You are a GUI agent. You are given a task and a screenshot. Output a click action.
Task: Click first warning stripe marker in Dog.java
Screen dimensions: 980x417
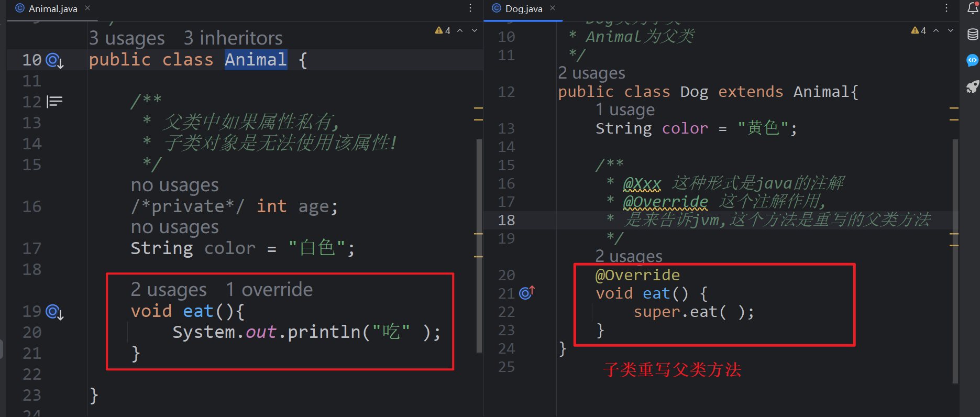coord(954,108)
